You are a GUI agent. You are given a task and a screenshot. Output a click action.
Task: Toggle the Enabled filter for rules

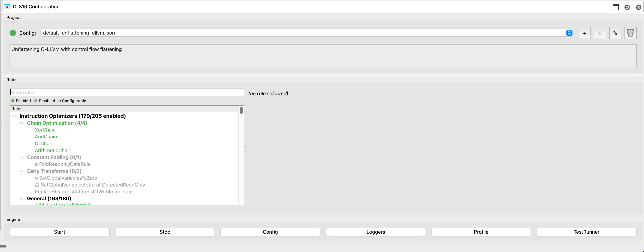[x=21, y=101]
